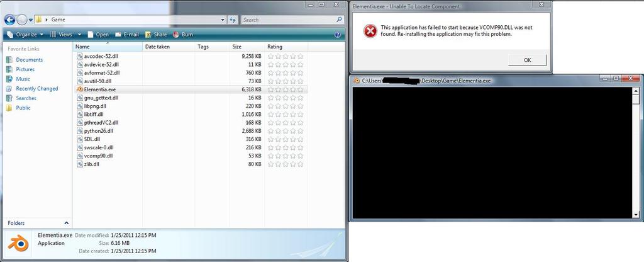
Task: Click the Documents folder icon in sidebar
Action: point(9,60)
